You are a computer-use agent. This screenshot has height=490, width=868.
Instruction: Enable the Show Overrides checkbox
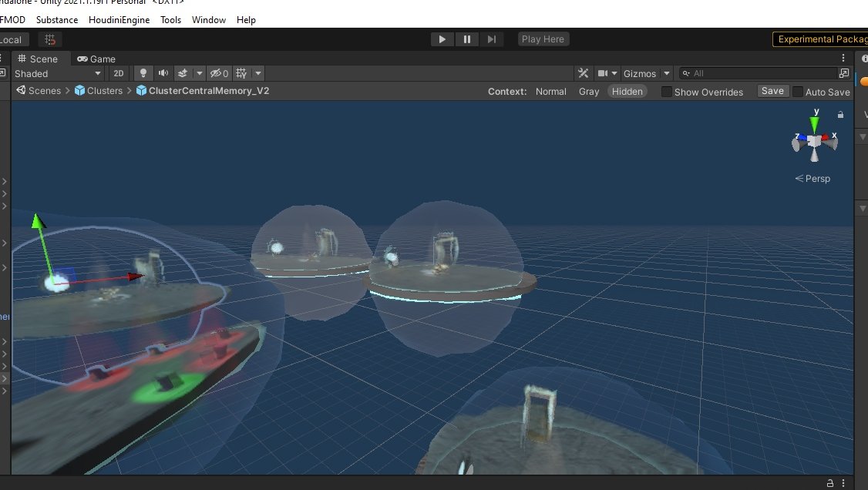pos(666,92)
